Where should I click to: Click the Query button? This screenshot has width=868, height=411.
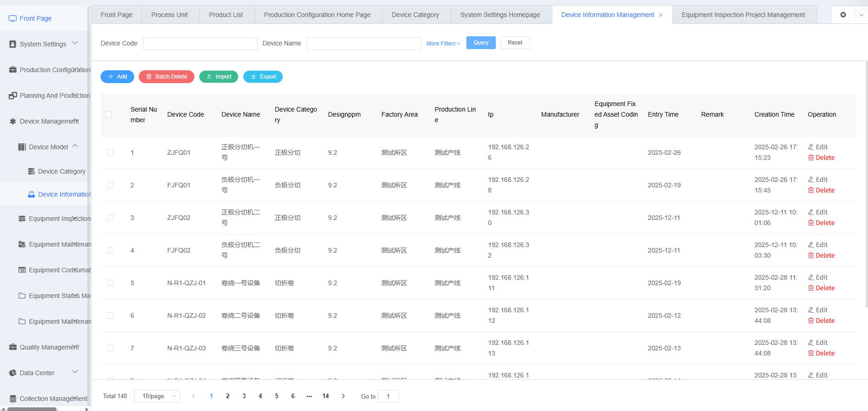coord(481,43)
